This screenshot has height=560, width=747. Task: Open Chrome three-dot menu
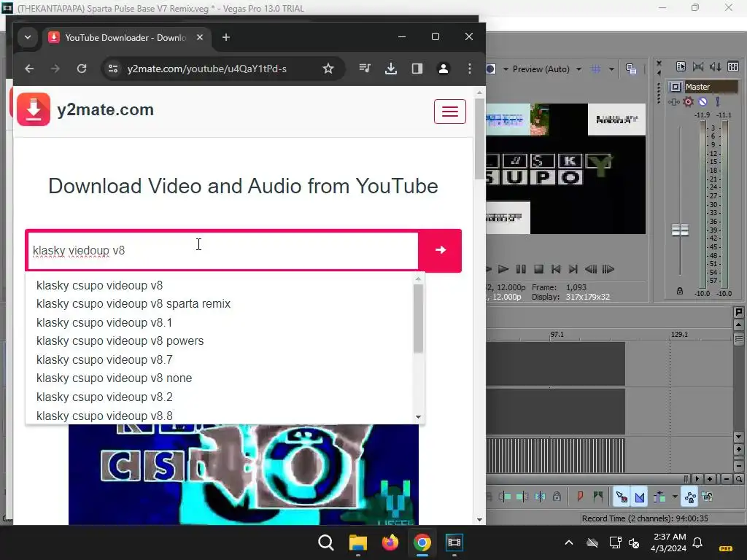pos(470,69)
